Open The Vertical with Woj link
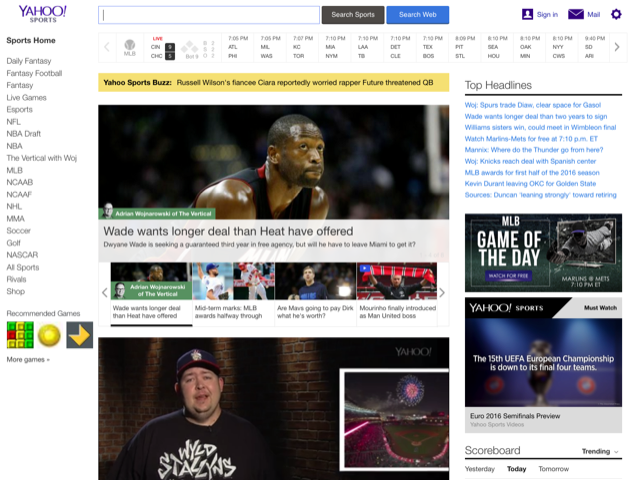640x480 pixels. (x=42, y=158)
